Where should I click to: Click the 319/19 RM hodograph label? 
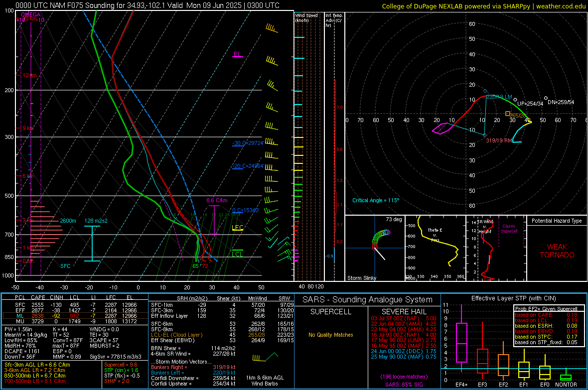[499, 140]
